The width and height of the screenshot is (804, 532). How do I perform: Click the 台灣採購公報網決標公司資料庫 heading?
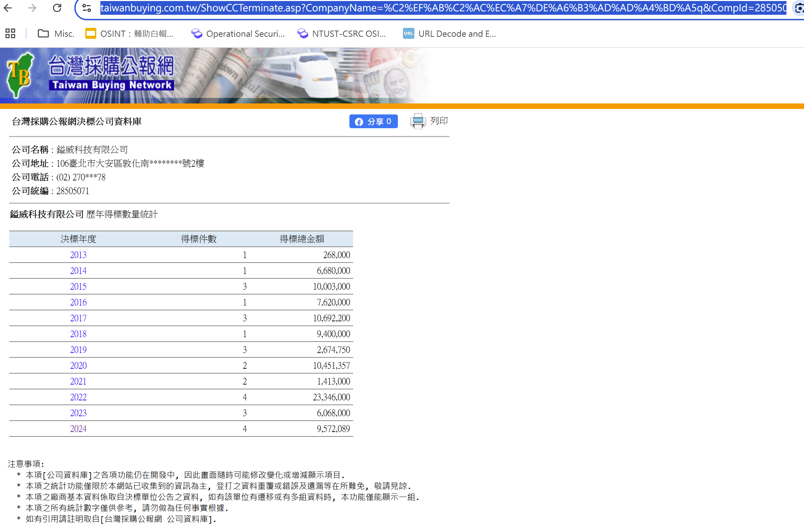77,122
